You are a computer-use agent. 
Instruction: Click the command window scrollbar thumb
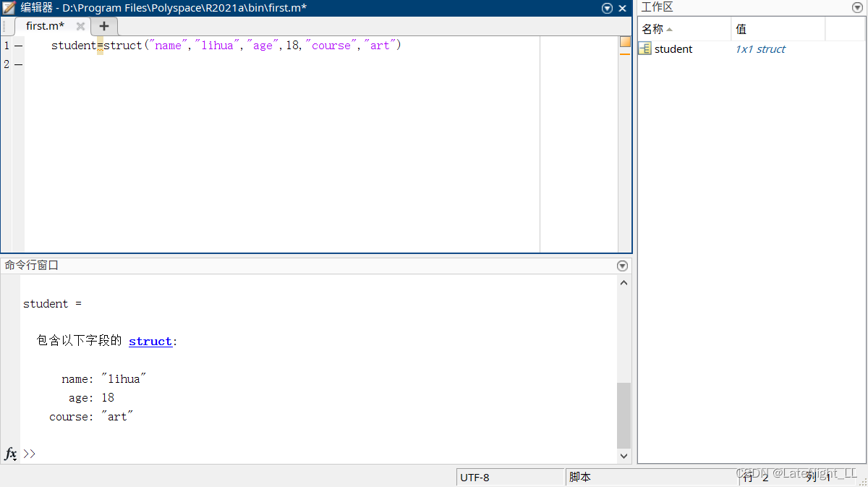[624, 415]
